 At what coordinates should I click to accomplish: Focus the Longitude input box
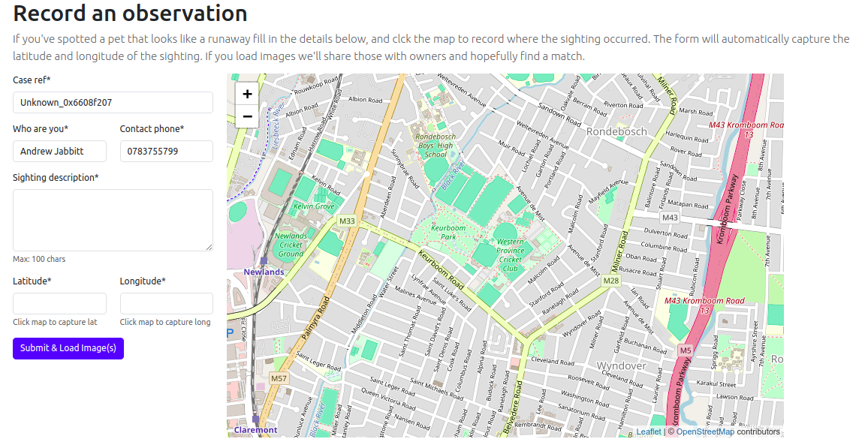click(x=166, y=304)
